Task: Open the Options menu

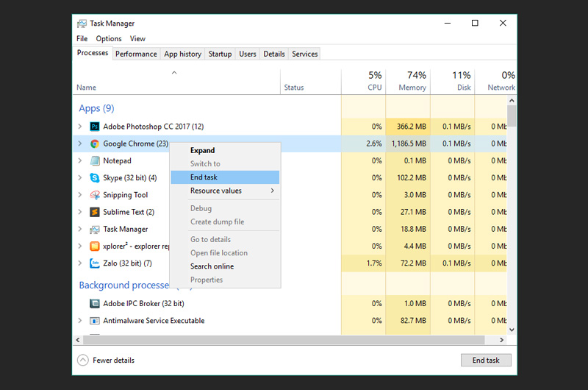Action: [x=108, y=39]
